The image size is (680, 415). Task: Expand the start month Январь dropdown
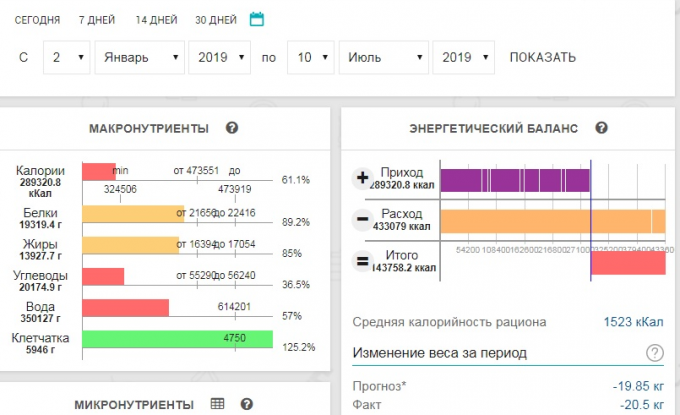click(140, 57)
